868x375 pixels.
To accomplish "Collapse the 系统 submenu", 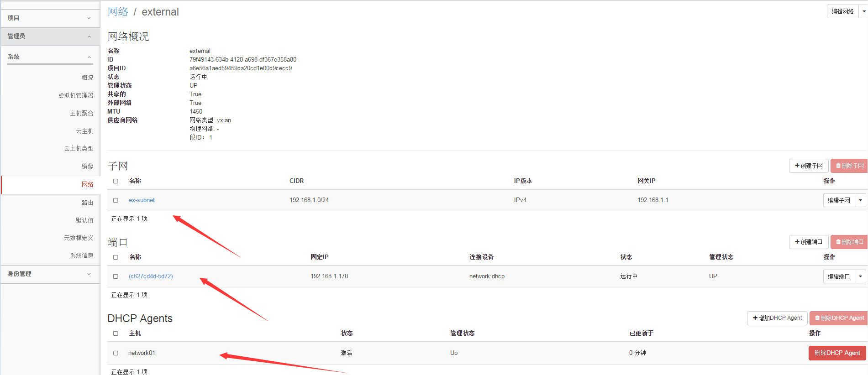I will [x=50, y=57].
